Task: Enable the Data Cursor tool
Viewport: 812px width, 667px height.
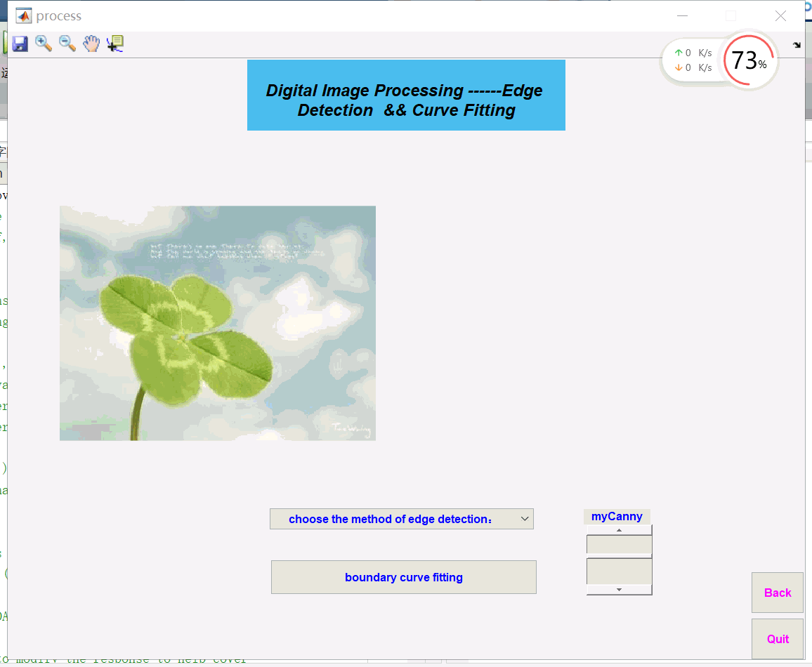Action: pos(115,44)
